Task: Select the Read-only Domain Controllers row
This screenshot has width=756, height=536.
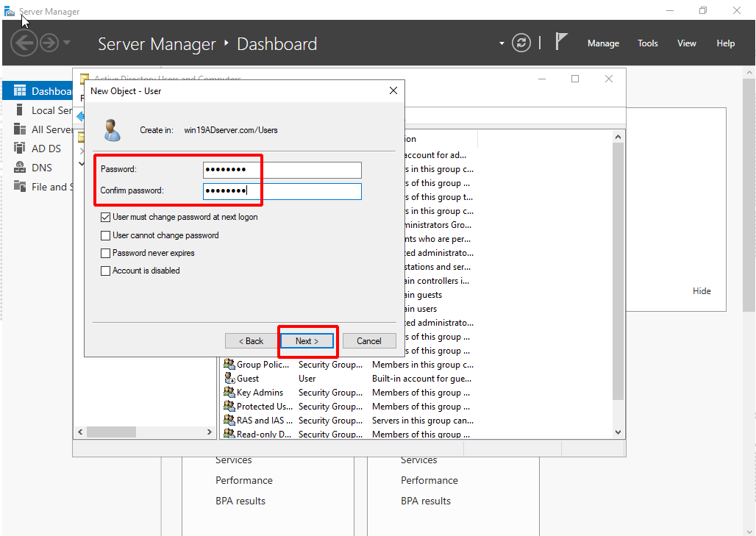Action: click(x=348, y=434)
